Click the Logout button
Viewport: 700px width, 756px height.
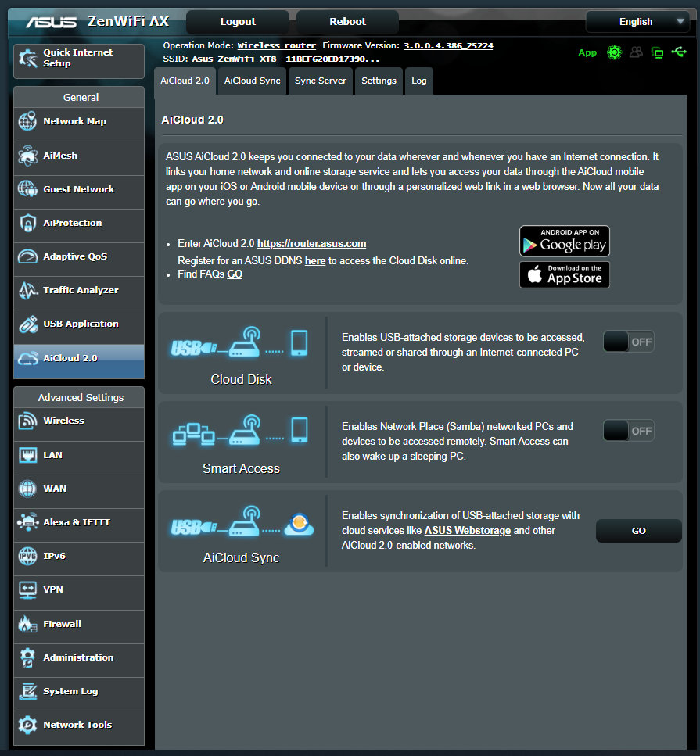237,22
